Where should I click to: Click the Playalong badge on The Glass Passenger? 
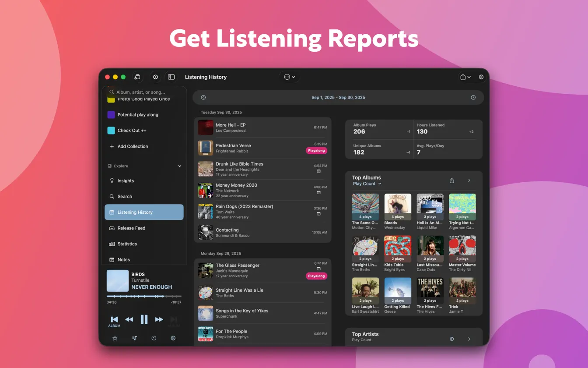pyautogui.click(x=316, y=276)
